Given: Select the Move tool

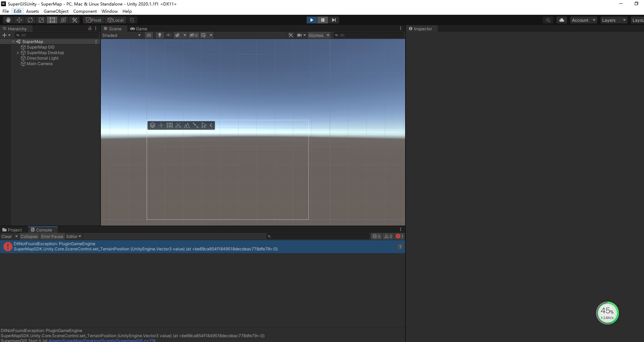Looking at the screenshot, I should point(19,20).
